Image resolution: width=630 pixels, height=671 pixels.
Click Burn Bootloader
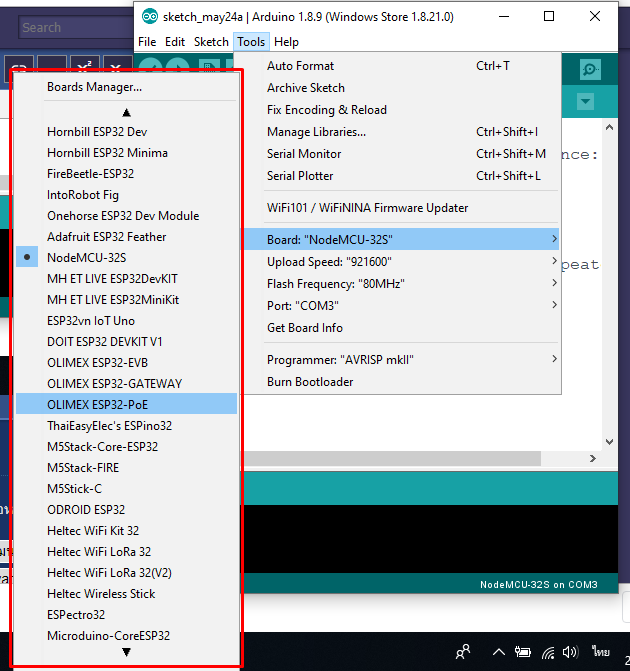tap(401, 382)
